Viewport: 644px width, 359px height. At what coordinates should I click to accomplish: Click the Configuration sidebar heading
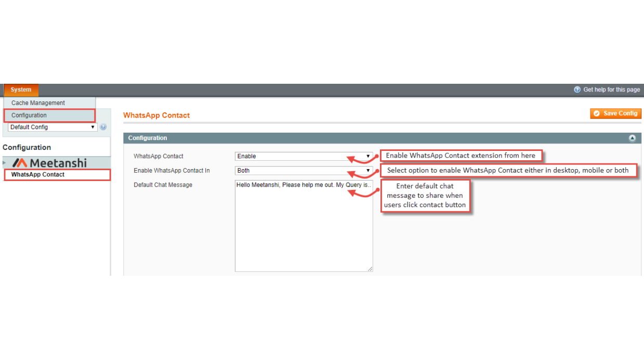click(27, 148)
